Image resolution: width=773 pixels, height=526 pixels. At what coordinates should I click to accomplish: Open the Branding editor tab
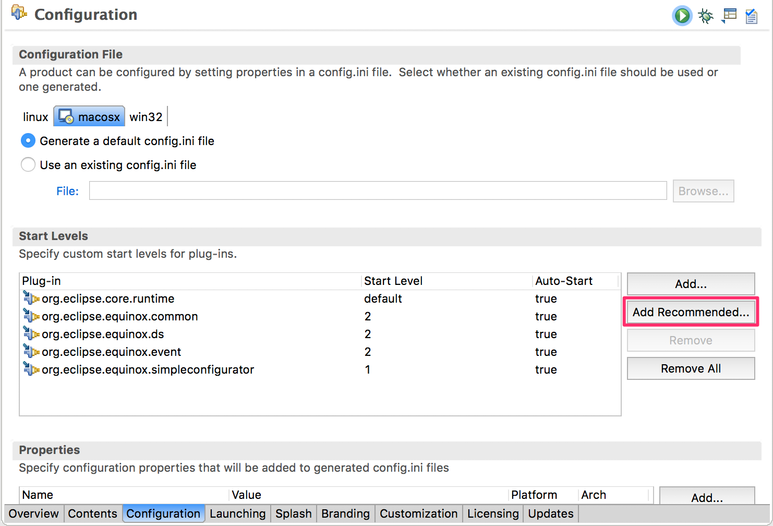345,514
